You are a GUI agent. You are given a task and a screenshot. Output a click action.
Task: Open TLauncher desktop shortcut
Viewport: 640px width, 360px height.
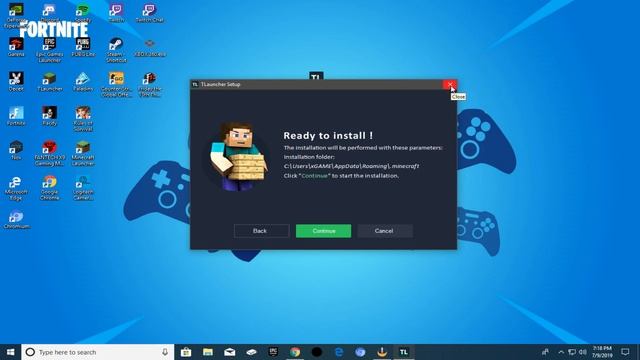pyautogui.click(x=49, y=82)
